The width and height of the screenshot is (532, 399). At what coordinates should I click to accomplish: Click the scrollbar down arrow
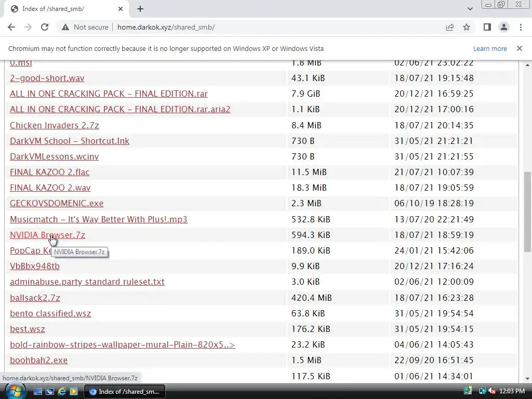(x=527, y=378)
